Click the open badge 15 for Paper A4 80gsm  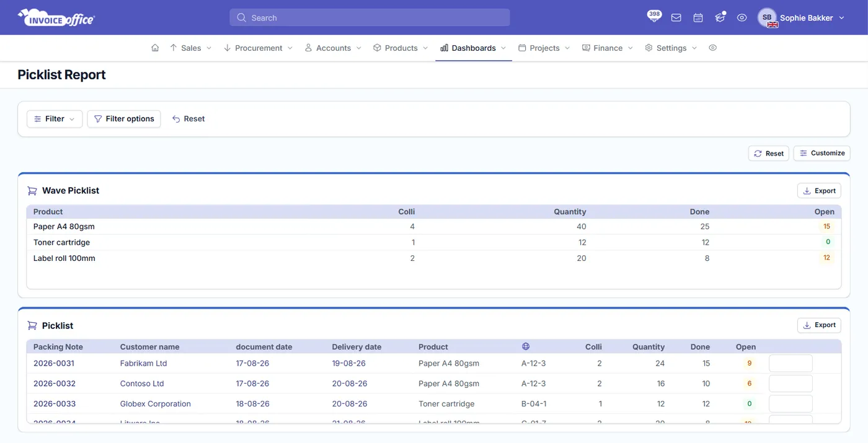click(x=826, y=227)
